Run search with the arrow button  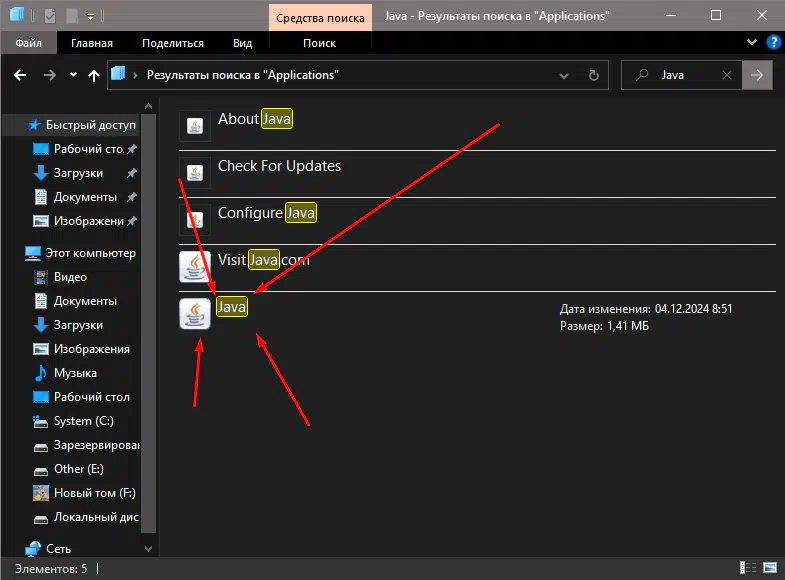coord(757,75)
